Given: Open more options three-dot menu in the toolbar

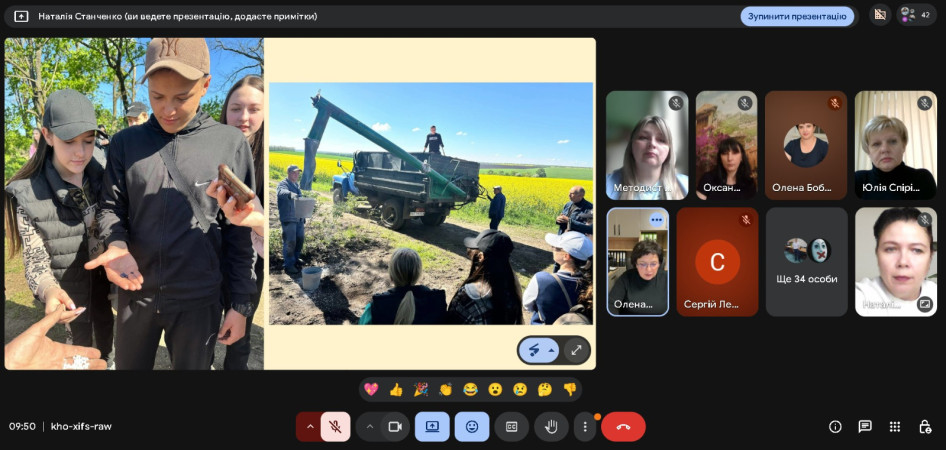Looking at the screenshot, I should (x=585, y=427).
